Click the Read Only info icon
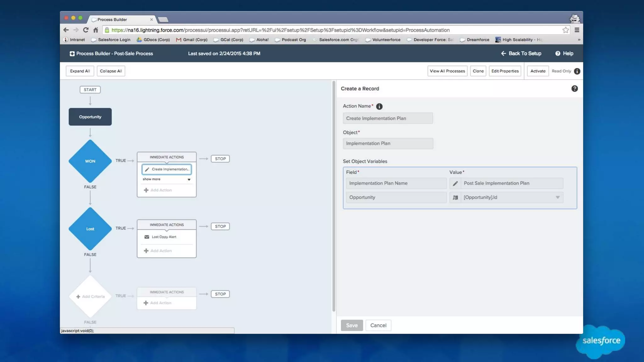The height and width of the screenshot is (362, 644). 577,71
